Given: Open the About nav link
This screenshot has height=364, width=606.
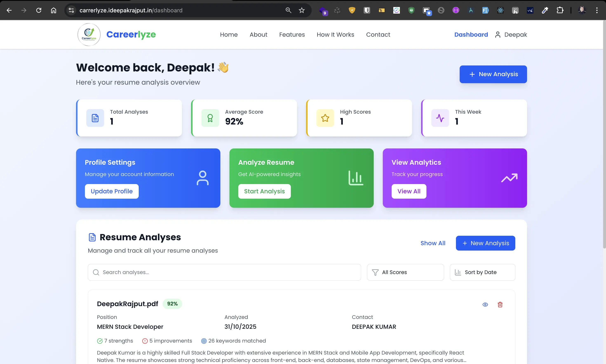Looking at the screenshot, I should coord(258,35).
